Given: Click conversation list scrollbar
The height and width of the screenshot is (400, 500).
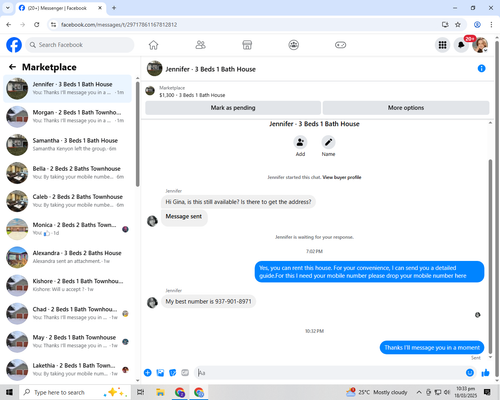Looking at the screenshot, I should click(138, 133).
